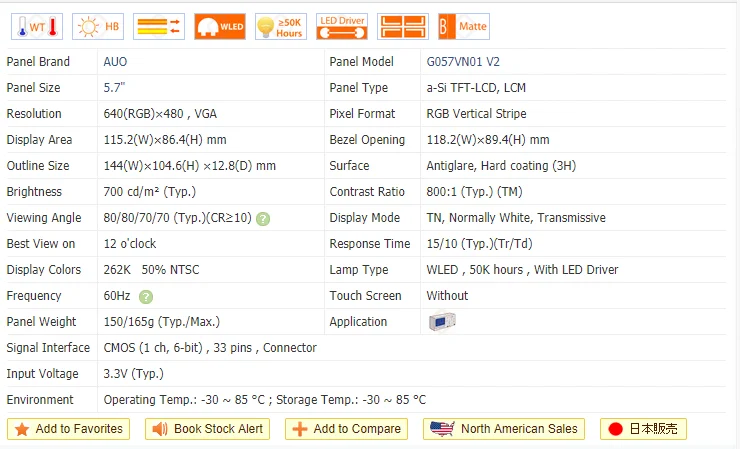The image size is (740, 449).
Task: Click the 144(W)×104.6(H) ×12.8(D) mm outline value
Action: (190, 166)
